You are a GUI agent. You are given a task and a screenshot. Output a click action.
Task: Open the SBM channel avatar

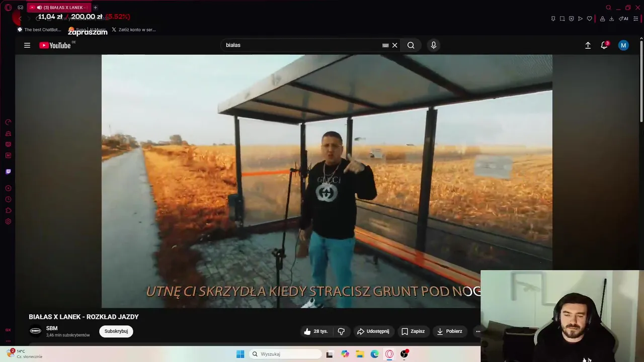35,331
